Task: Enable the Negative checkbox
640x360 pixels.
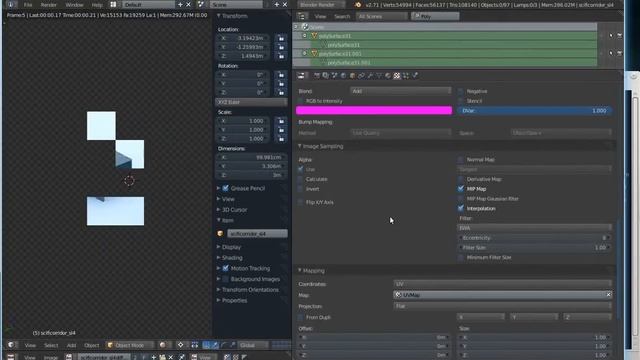Action: (x=460, y=91)
